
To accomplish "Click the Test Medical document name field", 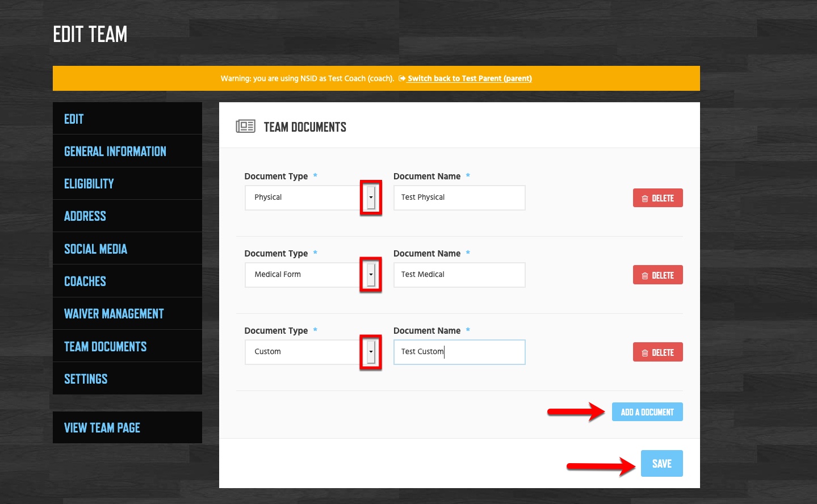I will pos(459,275).
